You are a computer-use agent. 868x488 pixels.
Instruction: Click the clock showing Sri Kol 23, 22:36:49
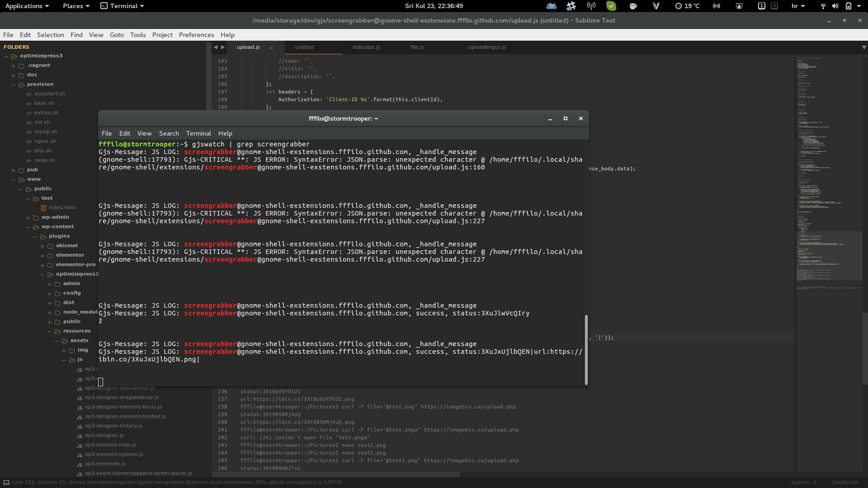[x=434, y=6]
